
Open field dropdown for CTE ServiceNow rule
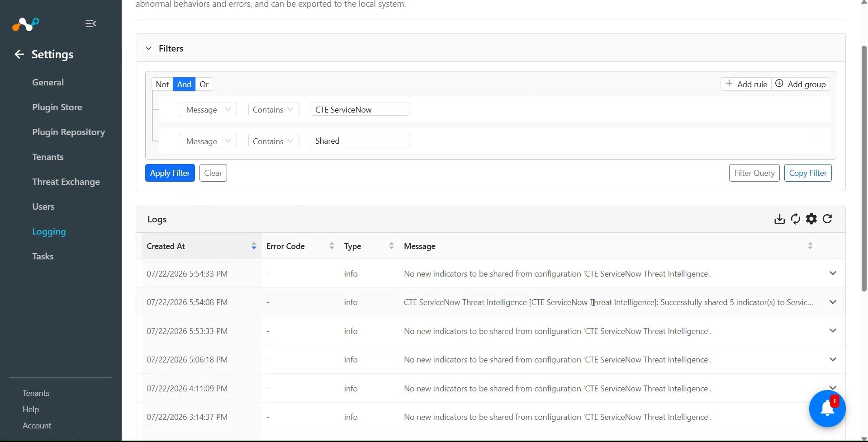(x=207, y=110)
